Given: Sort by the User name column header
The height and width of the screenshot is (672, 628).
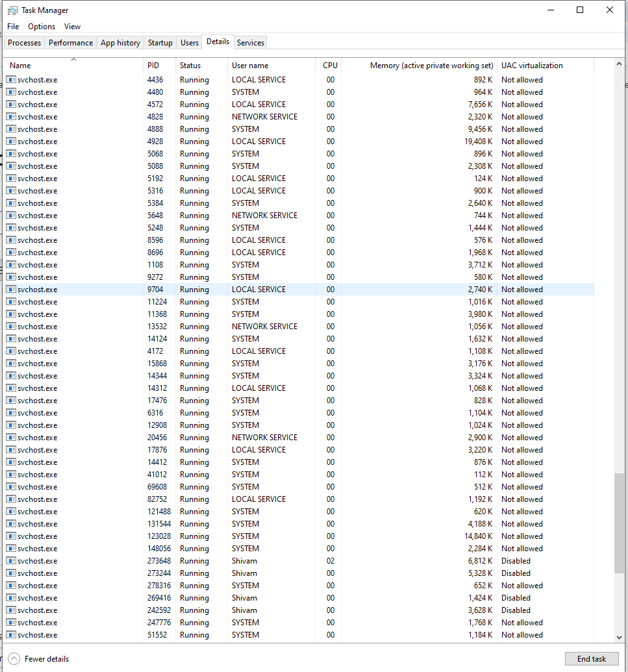Looking at the screenshot, I should (271, 66).
